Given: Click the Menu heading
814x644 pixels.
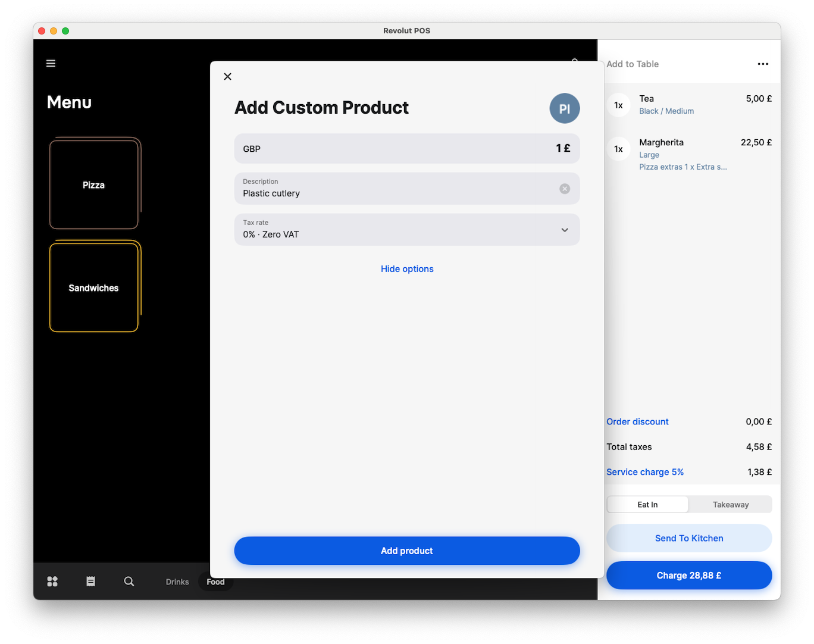Looking at the screenshot, I should (70, 102).
